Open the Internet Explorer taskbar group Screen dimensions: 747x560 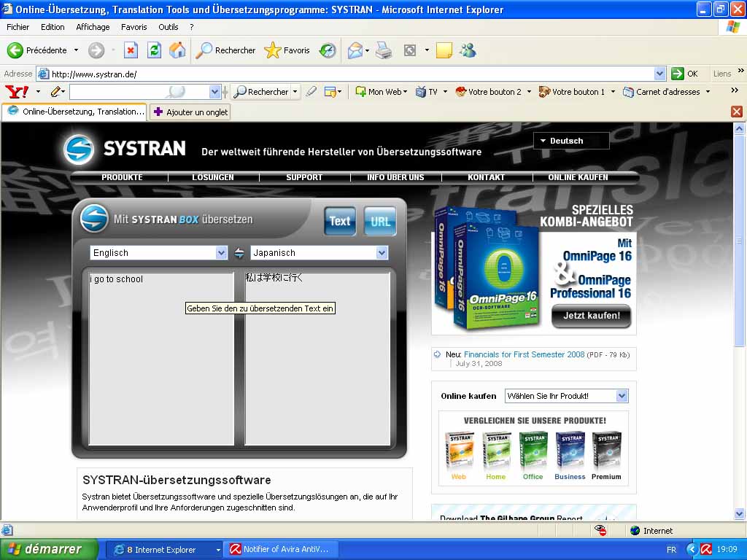pyautogui.click(x=164, y=550)
